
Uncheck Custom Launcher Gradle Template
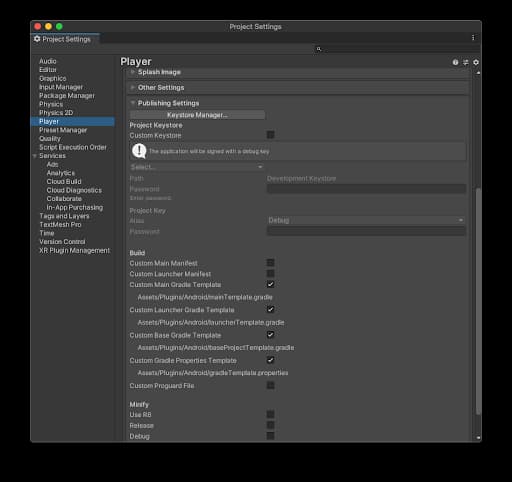coord(271,309)
